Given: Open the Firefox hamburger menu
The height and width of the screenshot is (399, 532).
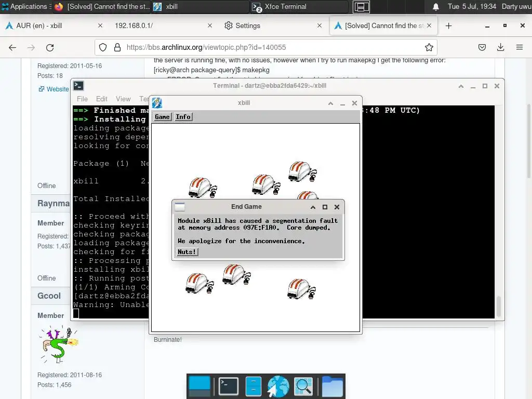Looking at the screenshot, I should [x=520, y=47].
